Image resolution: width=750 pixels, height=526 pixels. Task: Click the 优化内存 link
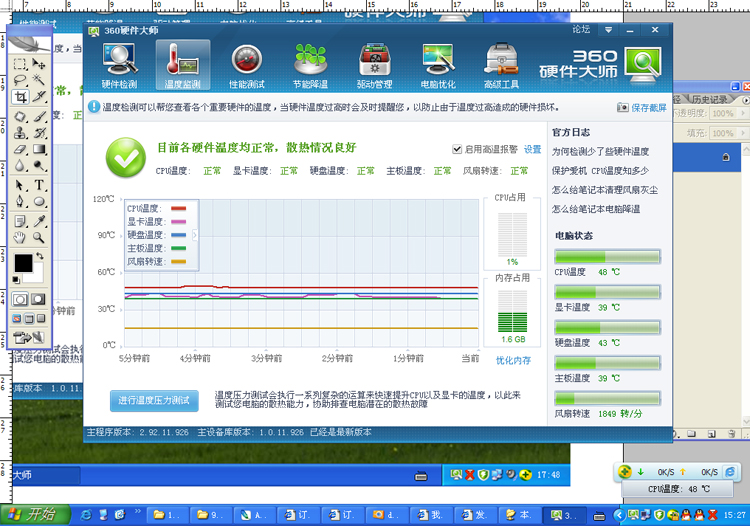pyautogui.click(x=513, y=360)
